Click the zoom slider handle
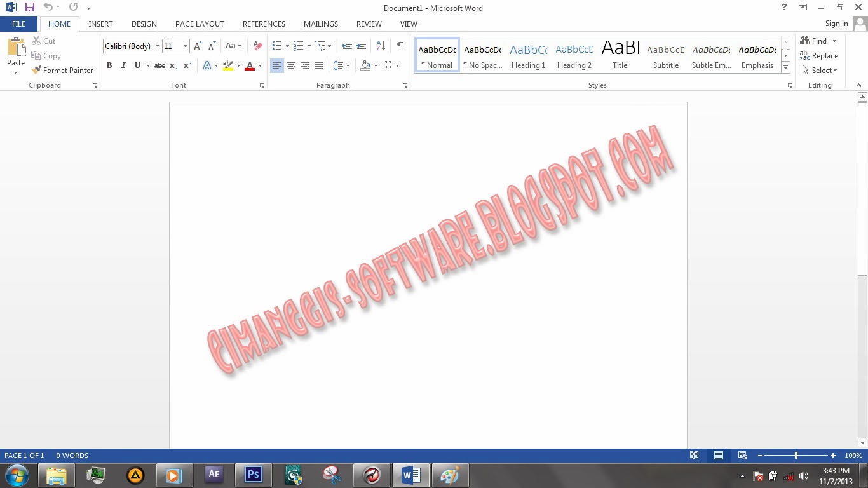Image resolution: width=868 pixels, height=488 pixels. [796, 456]
